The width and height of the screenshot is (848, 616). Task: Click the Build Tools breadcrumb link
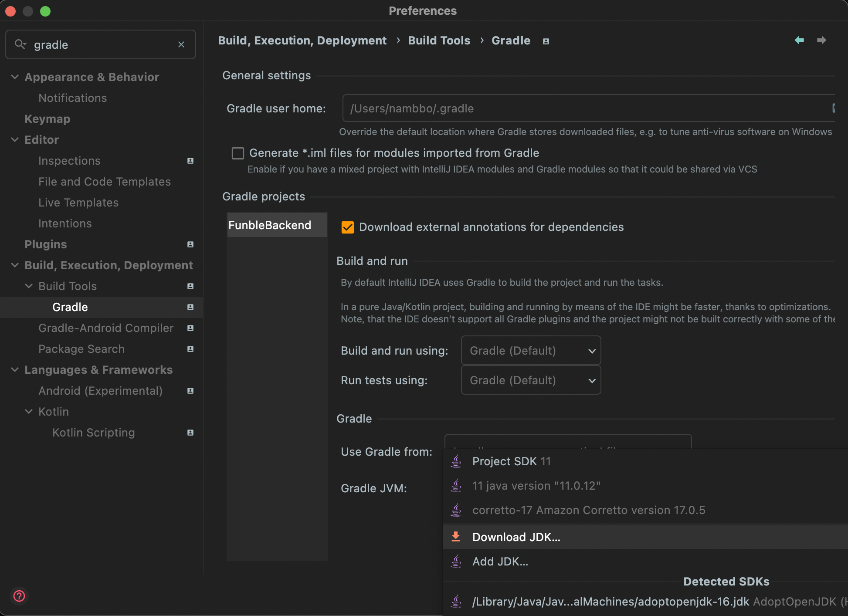tap(439, 40)
